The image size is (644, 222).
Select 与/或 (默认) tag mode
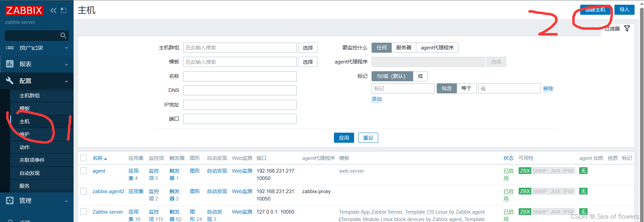tap(392, 76)
